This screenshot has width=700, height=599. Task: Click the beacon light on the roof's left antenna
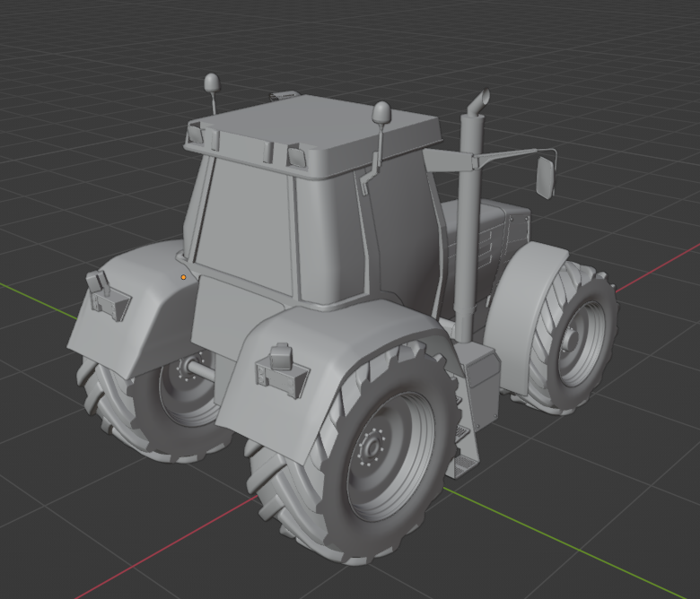pos(212,83)
